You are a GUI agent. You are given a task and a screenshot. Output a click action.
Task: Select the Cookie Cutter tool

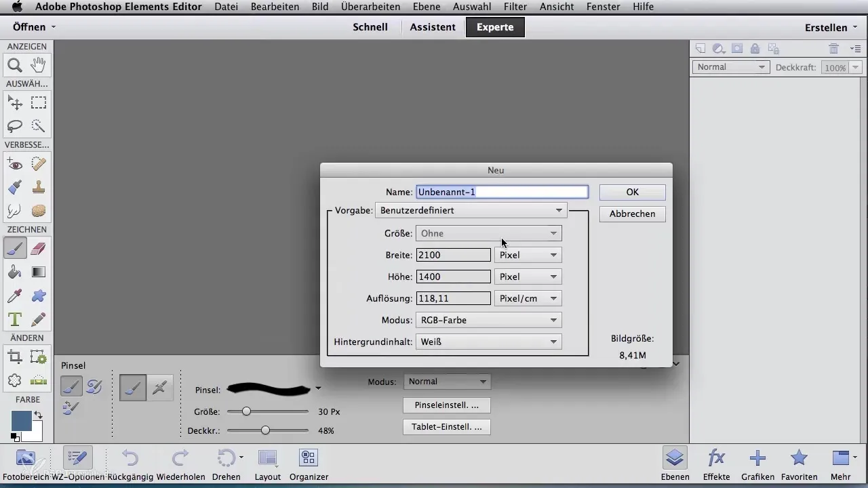(15, 380)
